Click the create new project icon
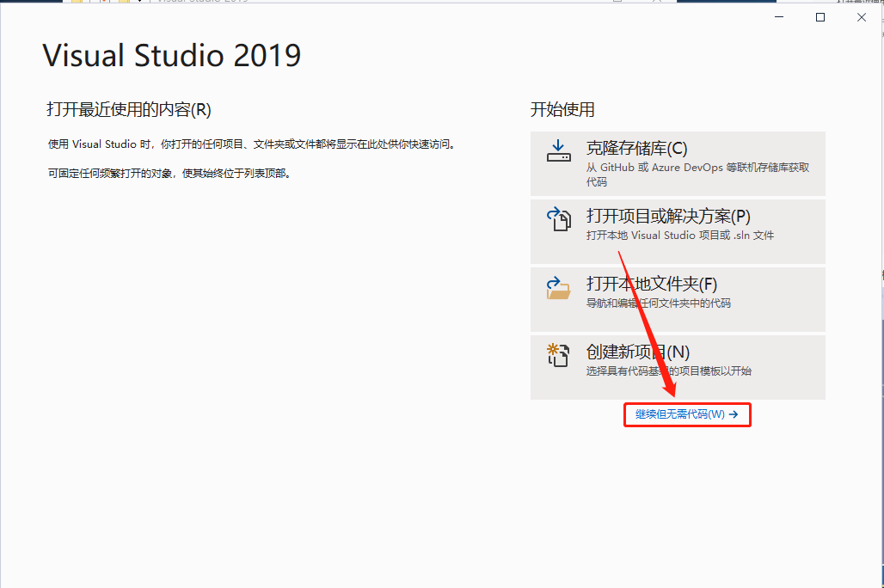 tap(558, 355)
